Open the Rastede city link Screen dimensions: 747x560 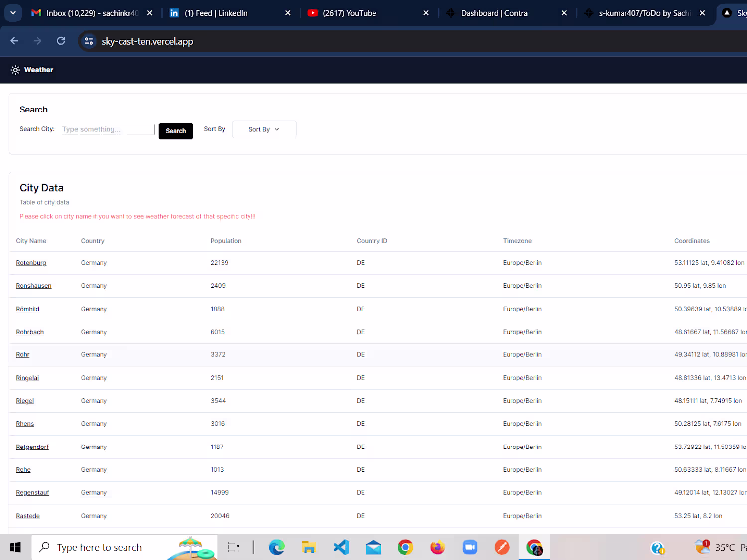[28, 516]
